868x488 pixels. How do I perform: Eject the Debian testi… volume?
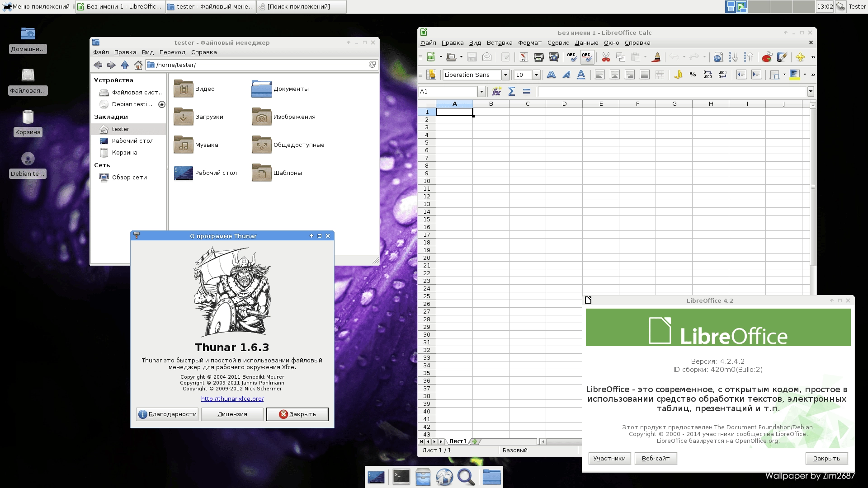pyautogui.click(x=161, y=104)
